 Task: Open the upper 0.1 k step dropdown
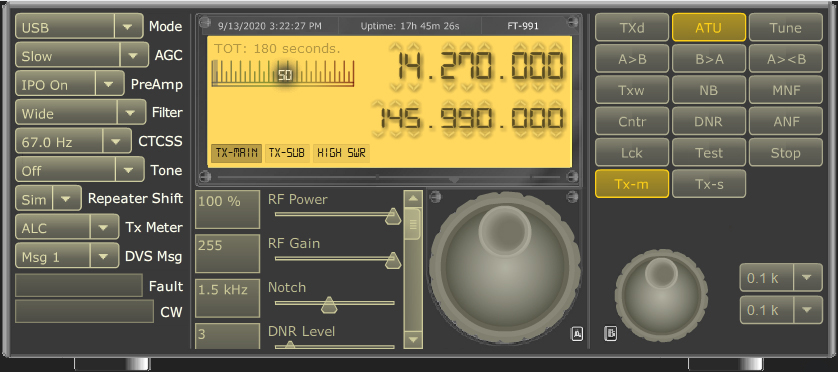781,277
